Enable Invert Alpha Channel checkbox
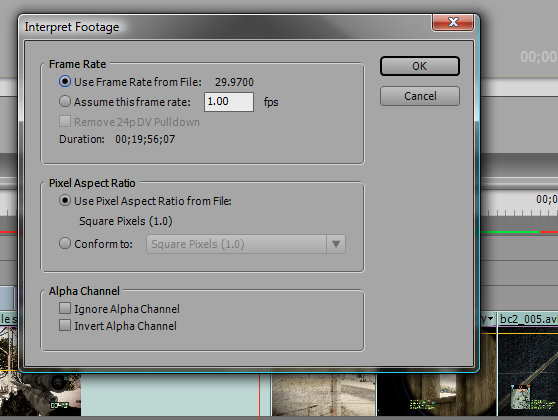 [x=65, y=325]
